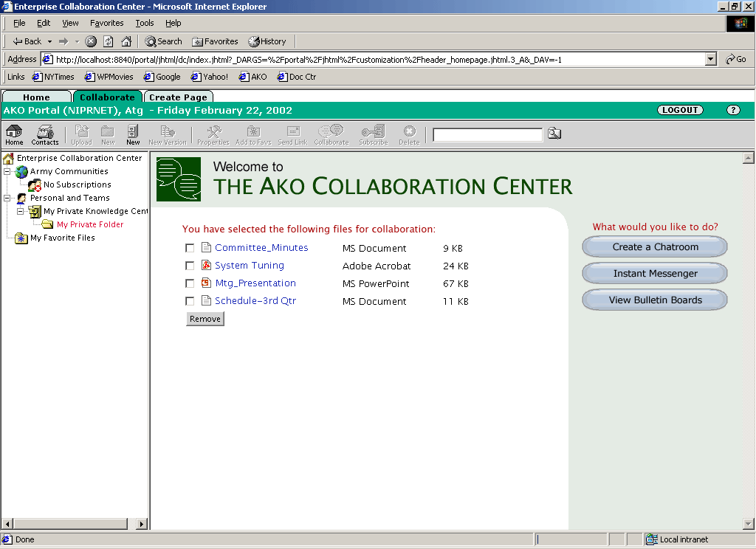Open the address bar dropdown arrow

[710, 59]
